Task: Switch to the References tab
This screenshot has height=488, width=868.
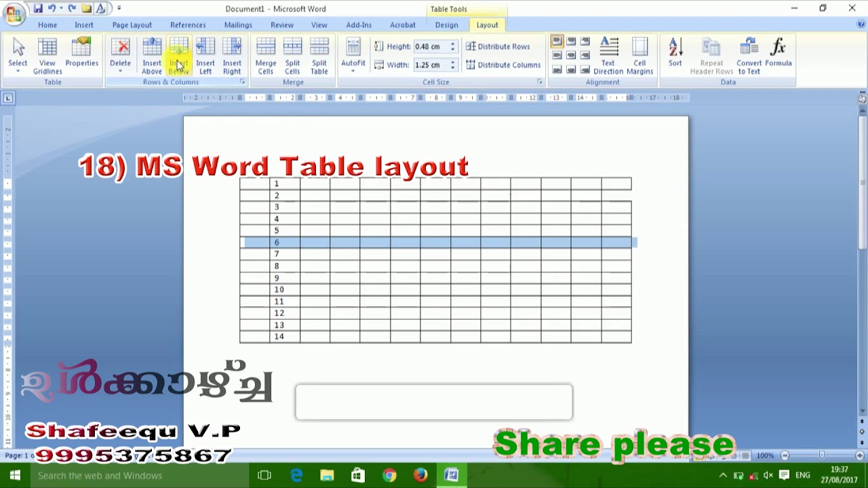Action: coord(188,25)
